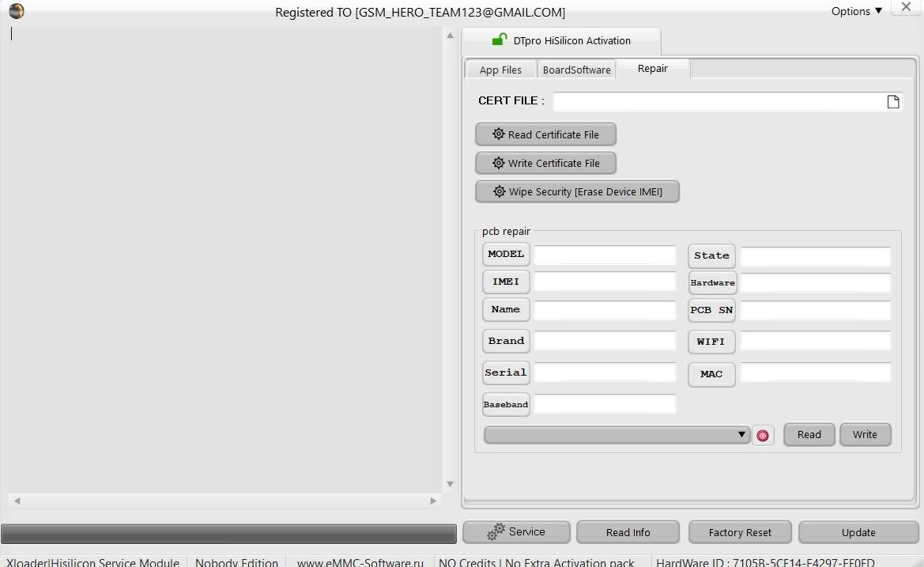Viewport: 924px width, 567px height.
Task: Click the State input field
Action: click(815, 256)
